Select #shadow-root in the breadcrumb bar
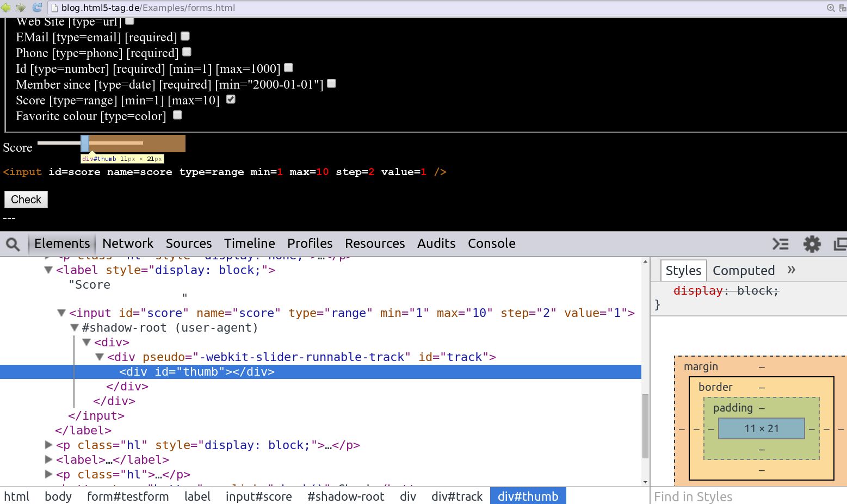 coord(346,496)
